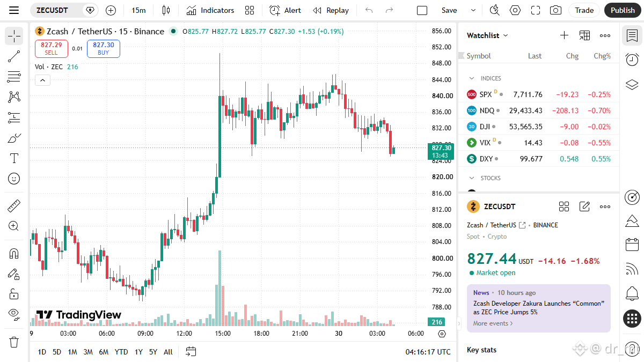Toggle hide all drawings eye icon
Viewport: 644px width, 362px height.
[14, 314]
